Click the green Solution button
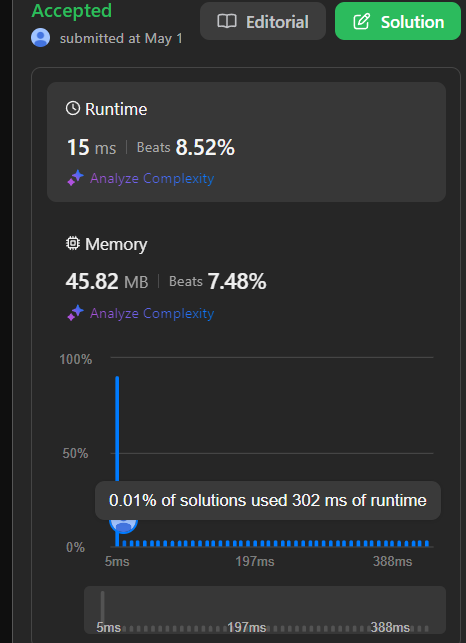 [398, 21]
